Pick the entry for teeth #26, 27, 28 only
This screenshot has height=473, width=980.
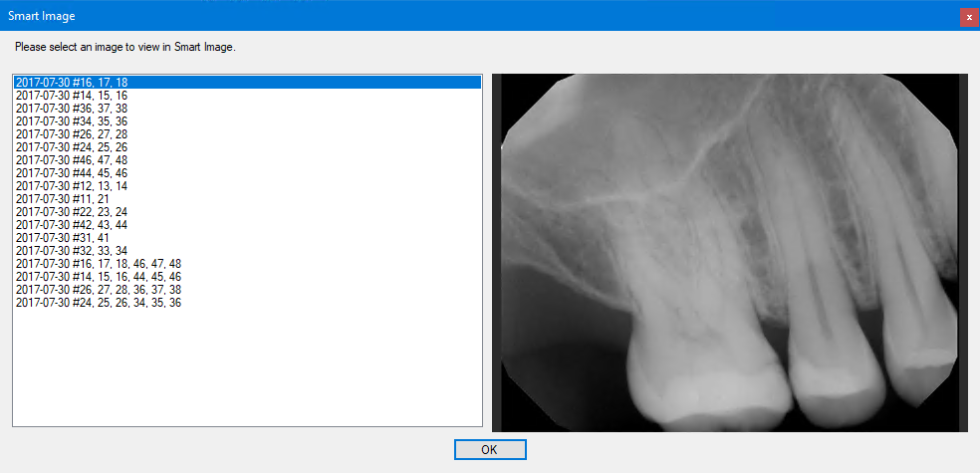point(72,134)
